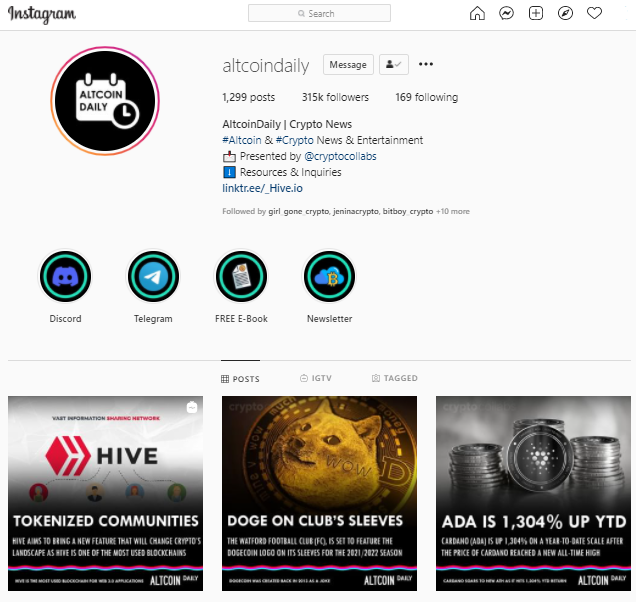636x602 pixels.
Task: Click the new post plus icon
Action: point(536,13)
